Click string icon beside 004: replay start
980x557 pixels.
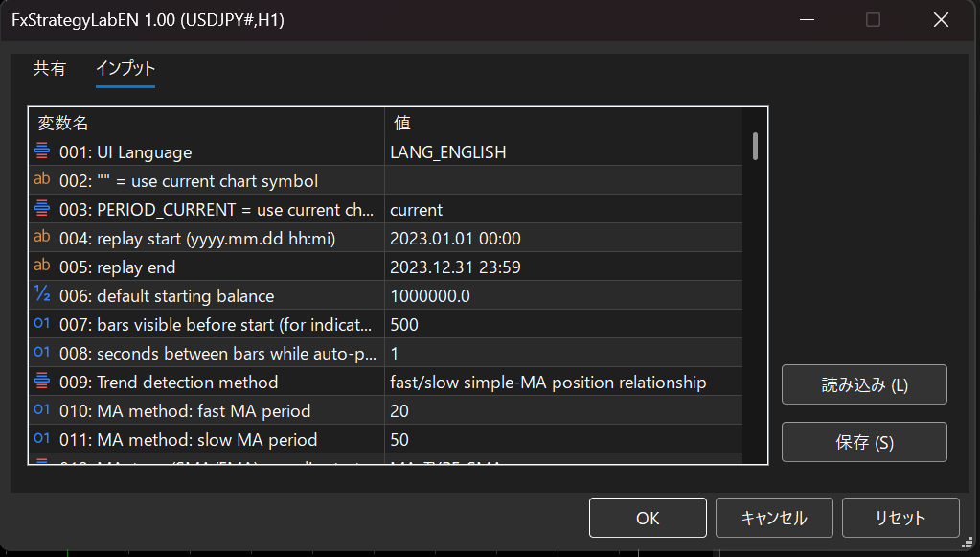pyautogui.click(x=42, y=237)
